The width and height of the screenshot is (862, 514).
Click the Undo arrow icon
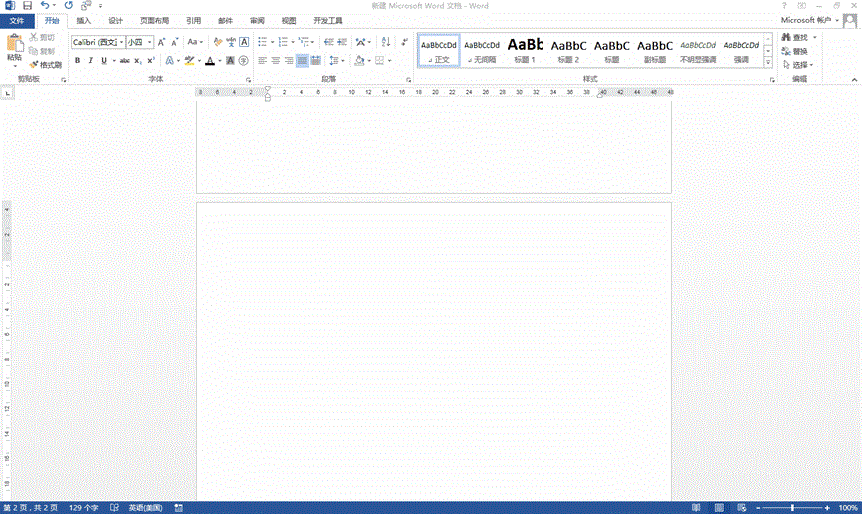point(45,6)
